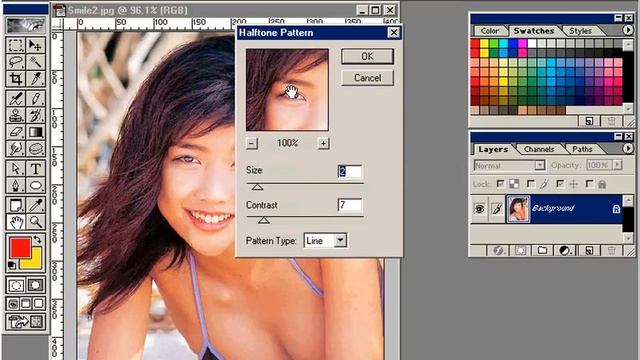Open adjustment layer menu in Layers palette
Viewport: 640px width, 360px height.
coord(564,250)
